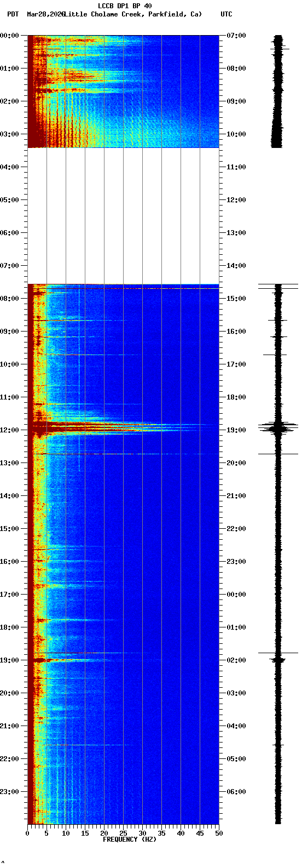Click the title text 'LCCB DP1 BP 40'
The width and height of the screenshot is (302, 868).
125,6
